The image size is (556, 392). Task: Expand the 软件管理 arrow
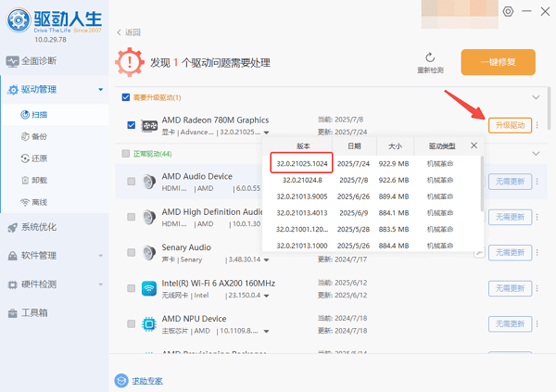(101, 256)
